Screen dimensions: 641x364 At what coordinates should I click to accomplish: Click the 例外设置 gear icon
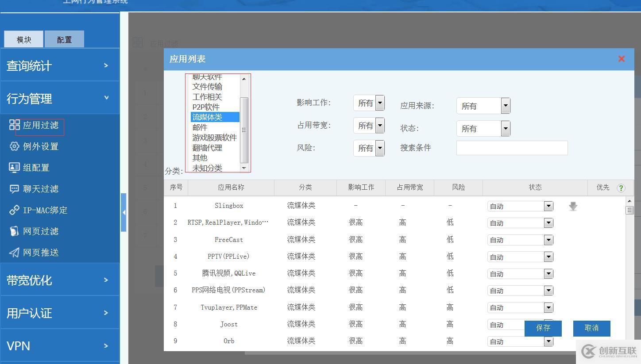pos(15,146)
